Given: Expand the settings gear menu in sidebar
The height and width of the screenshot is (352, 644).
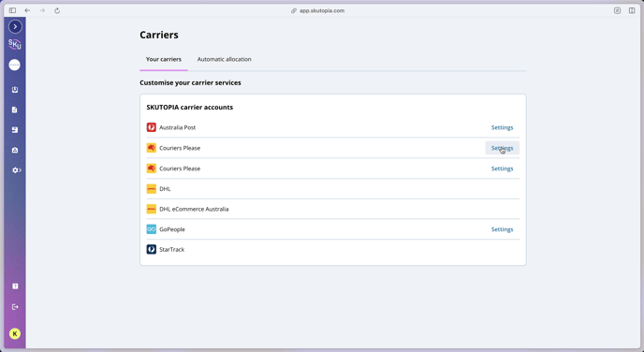Looking at the screenshot, I should coord(17,170).
